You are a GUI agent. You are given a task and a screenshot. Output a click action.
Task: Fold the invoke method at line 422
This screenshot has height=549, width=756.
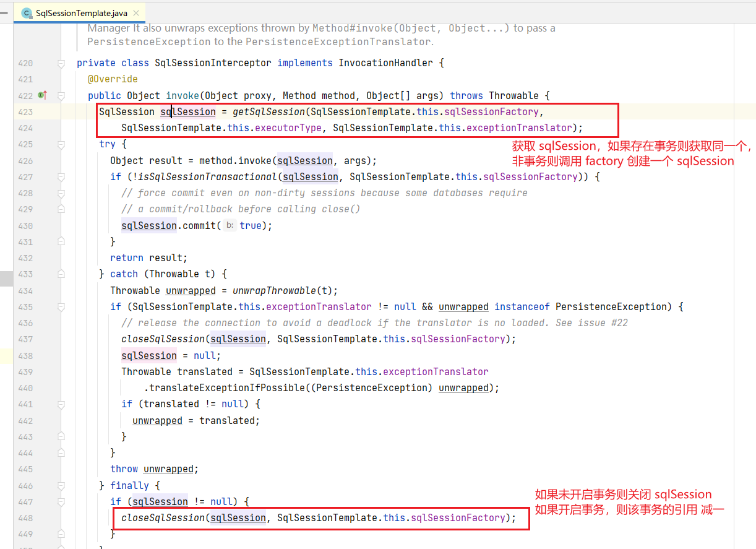point(61,96)
